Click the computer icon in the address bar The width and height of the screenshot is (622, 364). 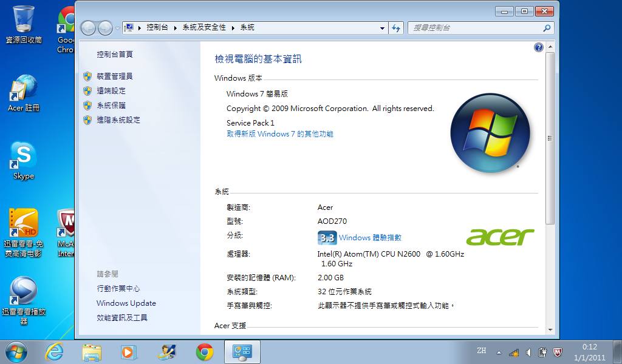click(x=129, y=27)
